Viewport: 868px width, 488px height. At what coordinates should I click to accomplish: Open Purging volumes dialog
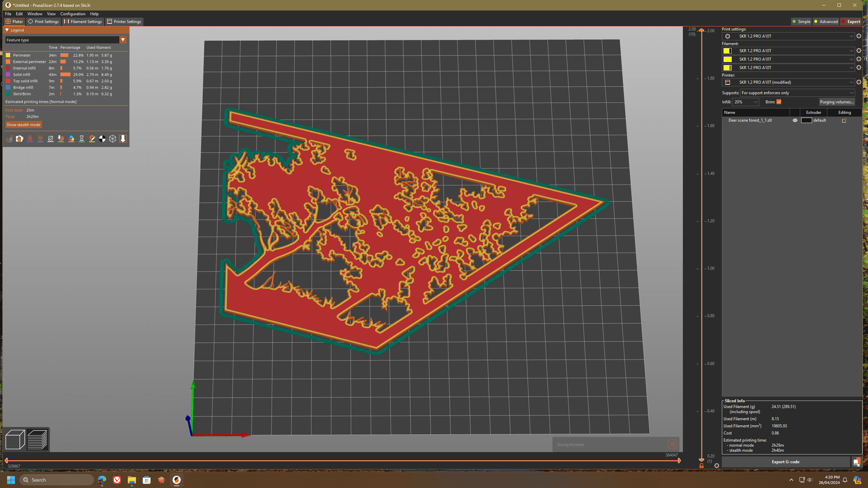coord(837,102)
